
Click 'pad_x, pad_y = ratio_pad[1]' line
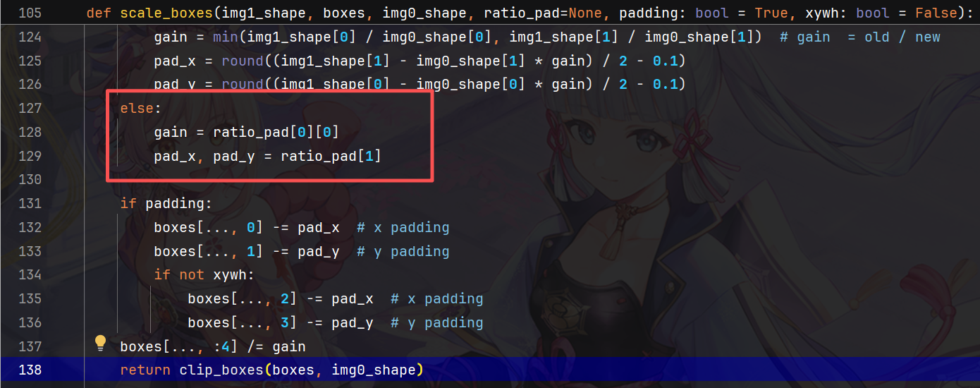click(x=267, y=156)
